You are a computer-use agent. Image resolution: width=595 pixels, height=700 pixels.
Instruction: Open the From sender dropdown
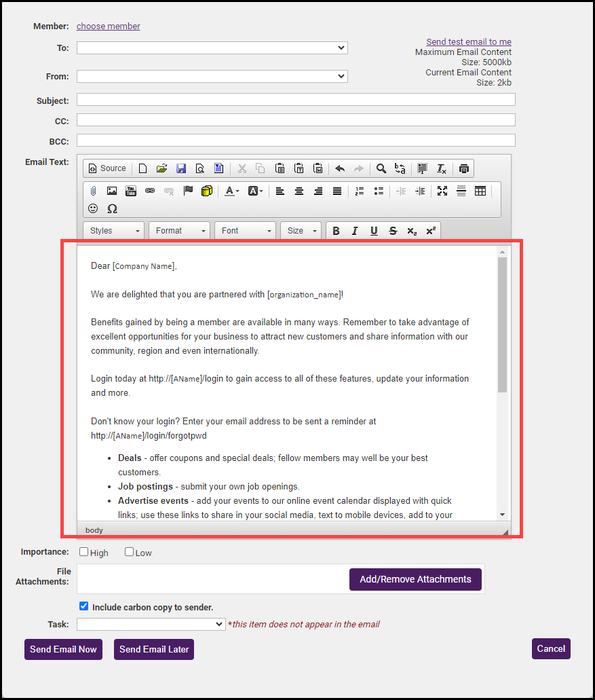click(212, 76)
